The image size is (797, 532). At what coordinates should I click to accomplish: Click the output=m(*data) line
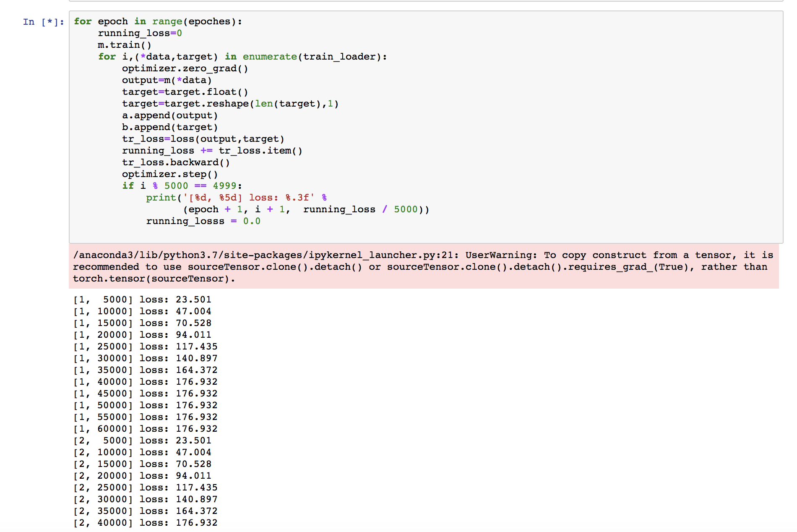click(x=167, y=80)
